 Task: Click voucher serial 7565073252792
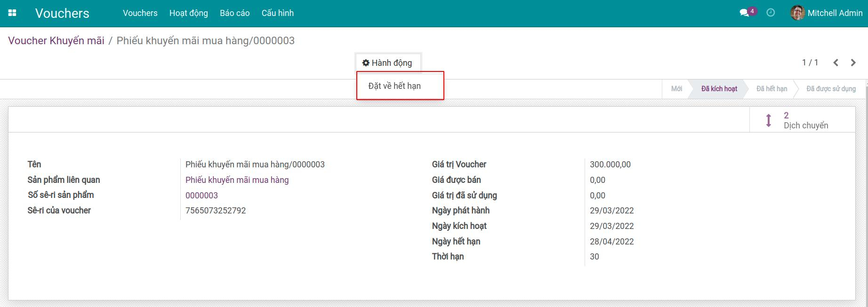click(x=216, y=211)
